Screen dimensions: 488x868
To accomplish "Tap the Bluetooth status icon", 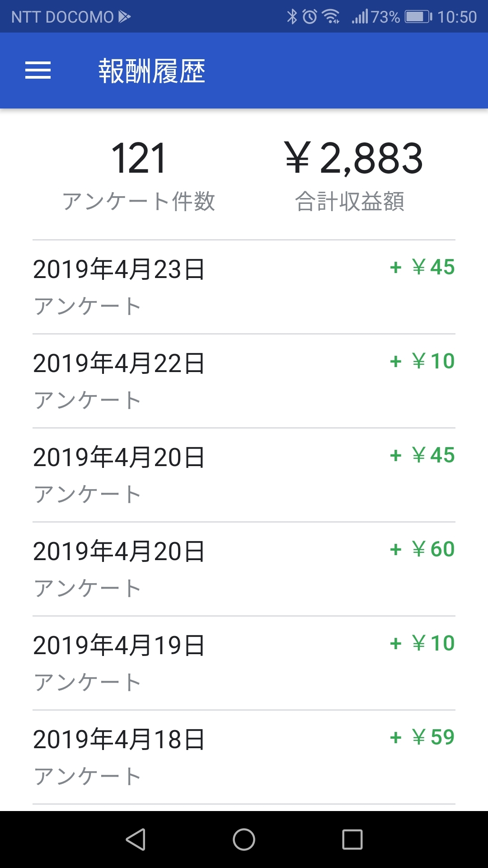I will click(x=292, y=17).
